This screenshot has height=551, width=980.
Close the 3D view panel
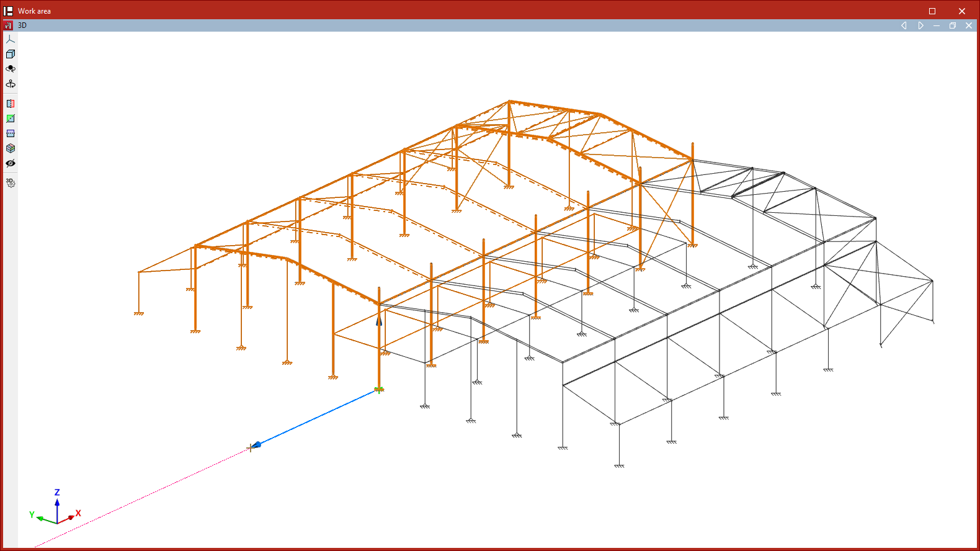click(969, 25)
